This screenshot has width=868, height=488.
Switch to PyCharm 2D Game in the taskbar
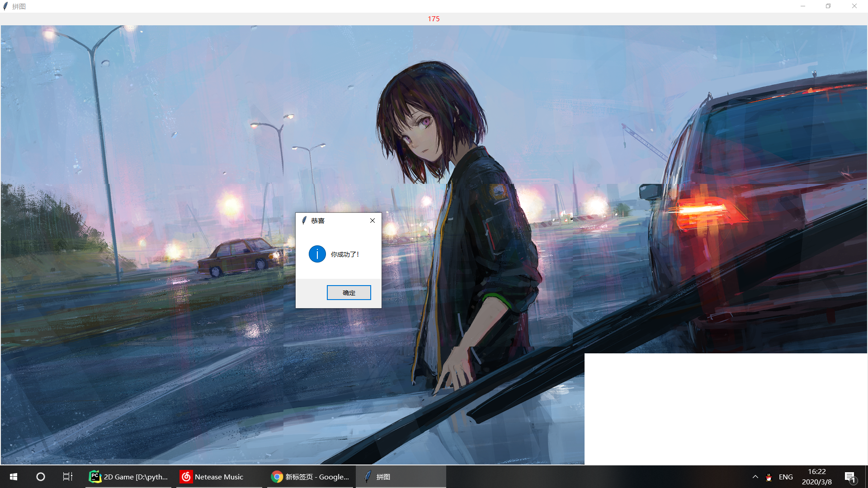pyautogui.click(x=128, y=477)
